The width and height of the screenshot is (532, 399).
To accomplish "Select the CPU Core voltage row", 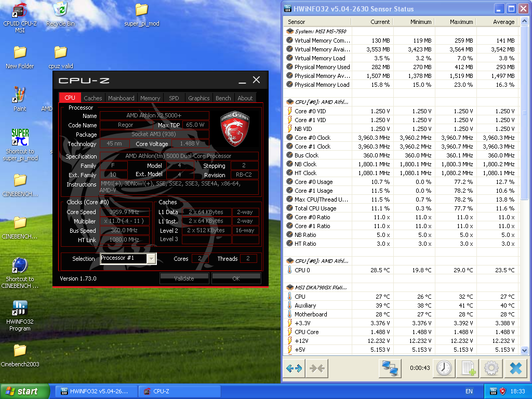I will click(402, 332).
